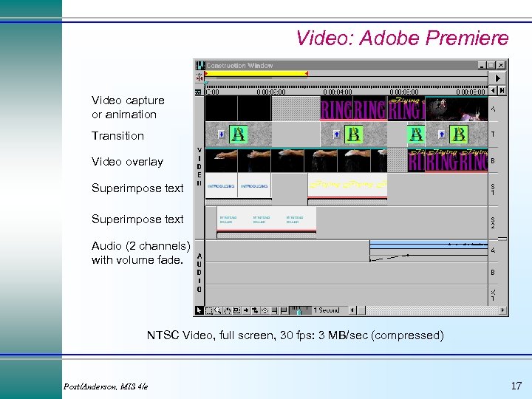Click the horizontal scrollbar thumb

pos(361,310)
